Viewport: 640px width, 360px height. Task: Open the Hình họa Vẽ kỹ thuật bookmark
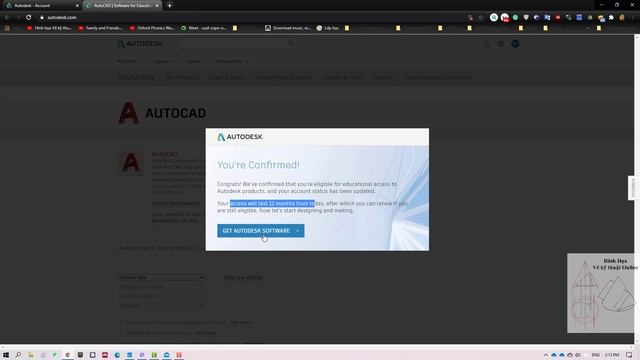click(49, 28)
